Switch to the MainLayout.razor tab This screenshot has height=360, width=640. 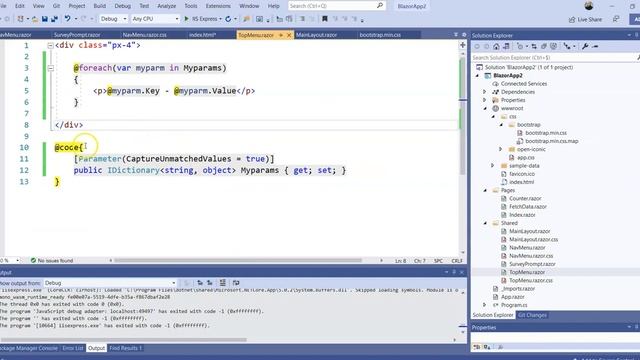pos(317,35)
